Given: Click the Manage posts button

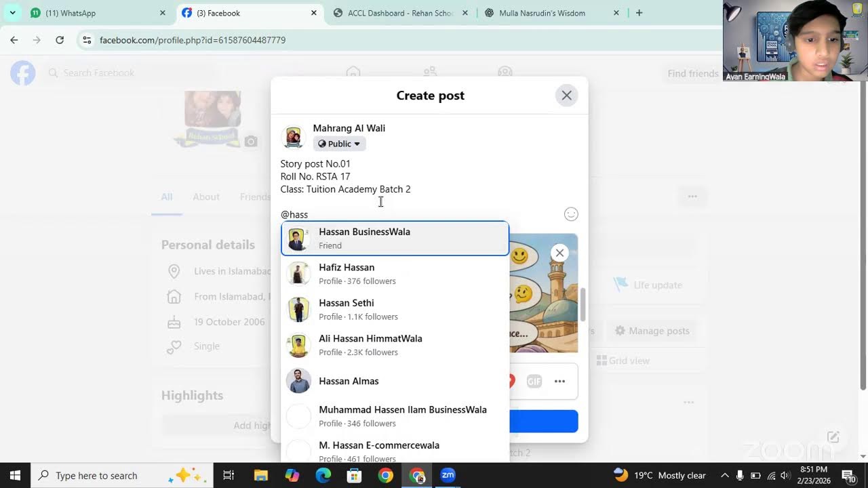Looking at the screenshot, I should 652,331.
